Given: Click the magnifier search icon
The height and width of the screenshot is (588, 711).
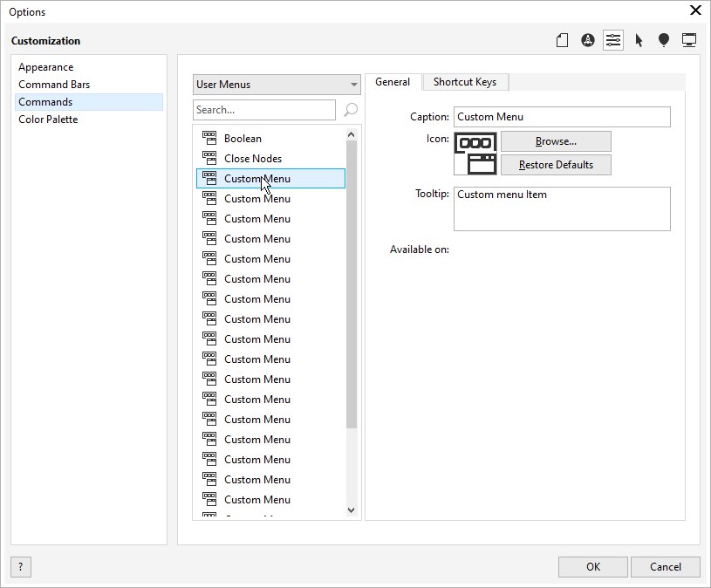Looking at the screenshot, I should [x=351, y=110].
